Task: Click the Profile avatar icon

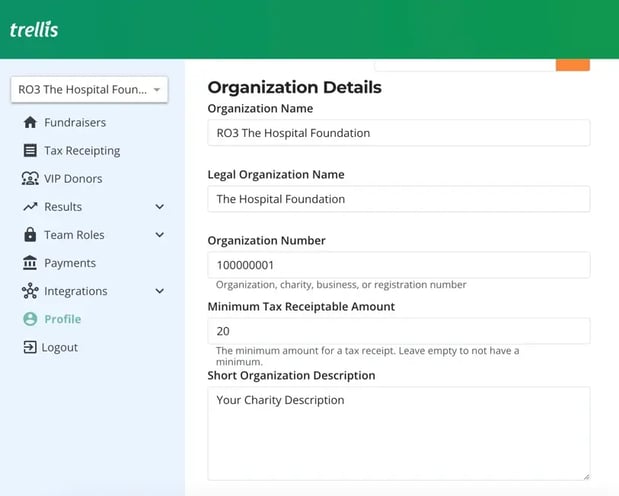Action: 30,319
